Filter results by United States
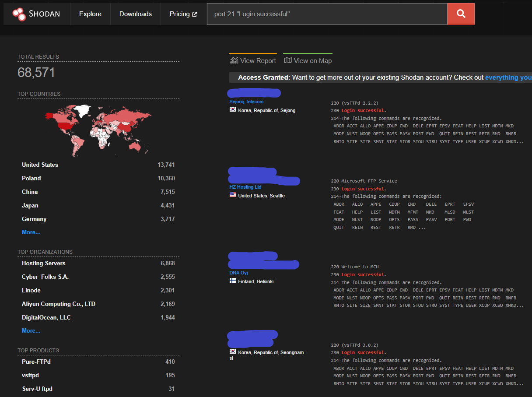This screenshot has height=397, width=532. point(40,165)
